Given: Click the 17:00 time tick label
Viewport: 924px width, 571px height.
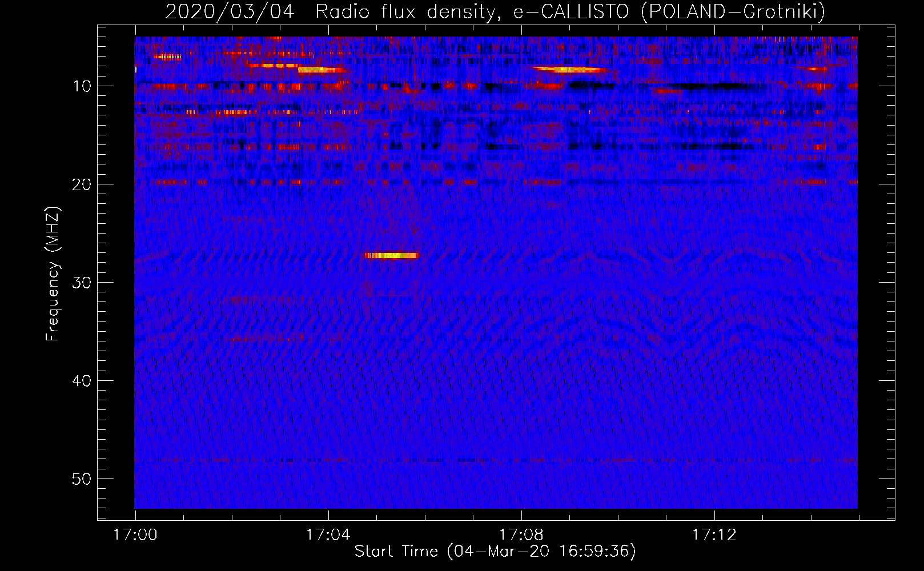Looking at the screenshot, I should tap(135, 535).
